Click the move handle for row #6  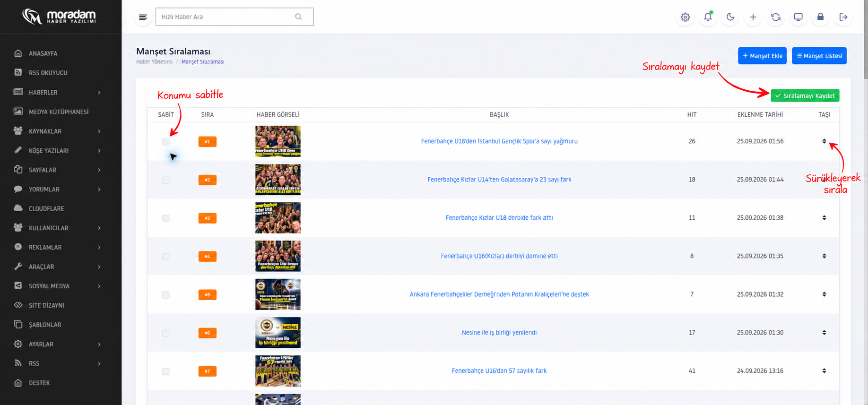pyautogui.click(x=824, y=333)
